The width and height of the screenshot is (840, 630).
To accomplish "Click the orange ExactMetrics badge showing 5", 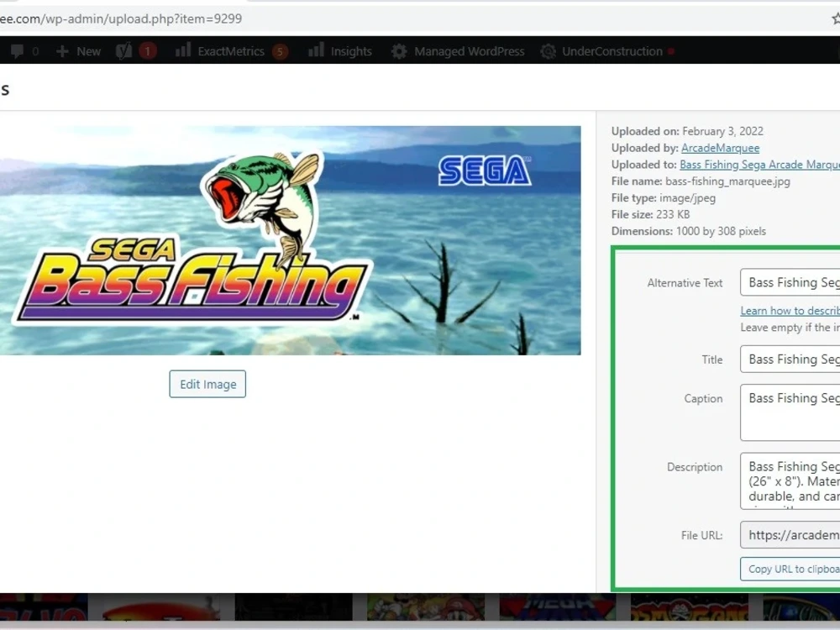I will (x=280, y=52).
